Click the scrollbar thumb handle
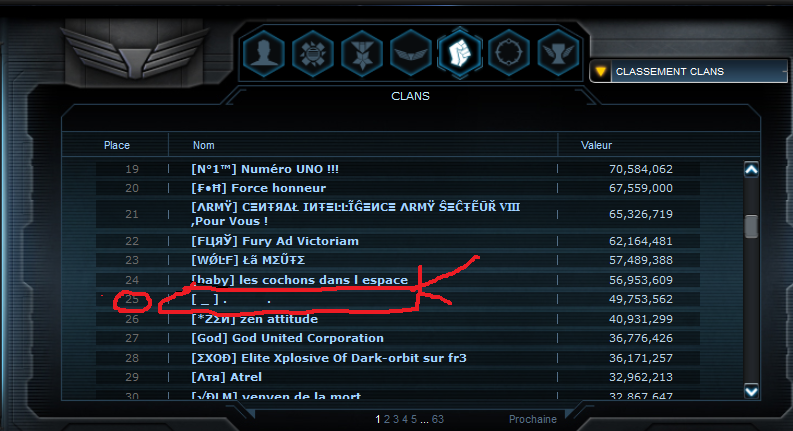 coord(752,226)
